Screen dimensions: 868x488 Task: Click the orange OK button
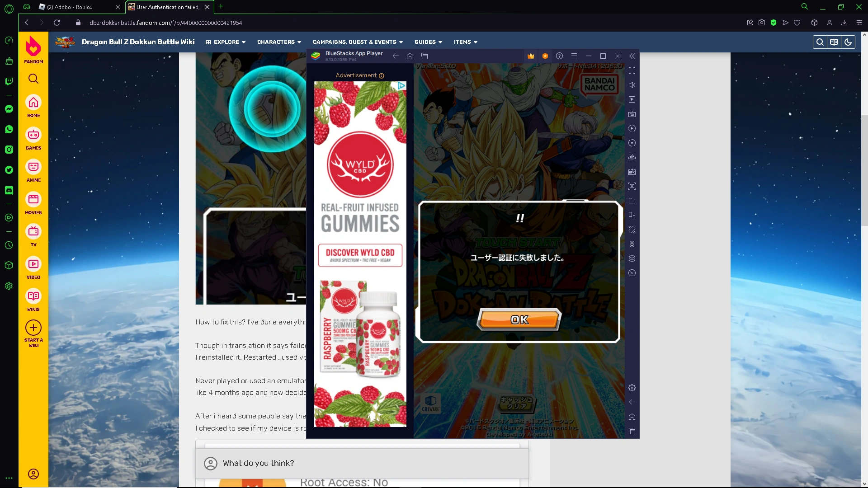(519, 320)
